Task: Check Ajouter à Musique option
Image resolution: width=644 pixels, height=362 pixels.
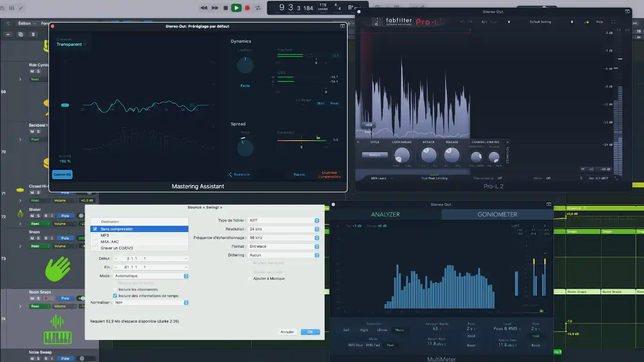Action: tap(250, 278)
